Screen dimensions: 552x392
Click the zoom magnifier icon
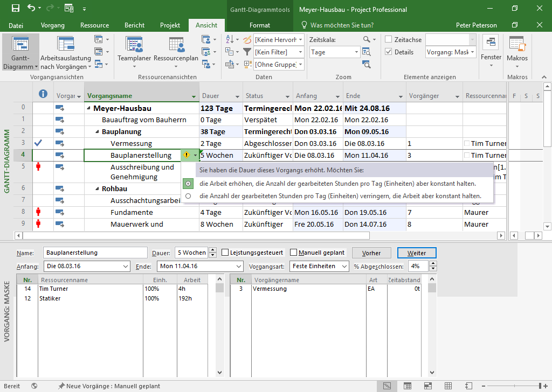[x=367, y=39]
